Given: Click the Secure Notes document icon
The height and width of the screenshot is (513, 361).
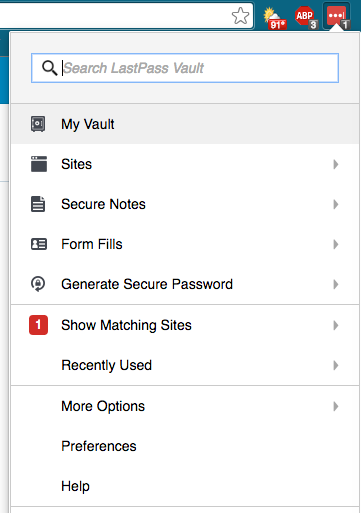Looking at the screenshot, I should (38, 204).
